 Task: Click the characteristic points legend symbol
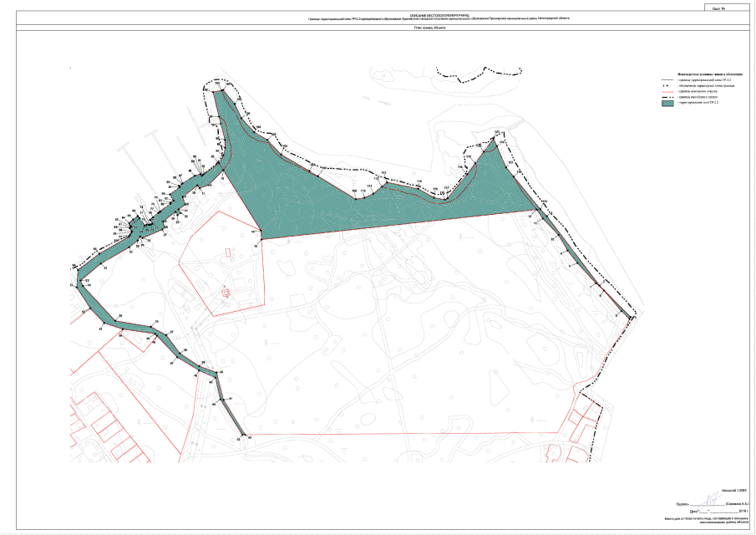click(x=667, y=85)
